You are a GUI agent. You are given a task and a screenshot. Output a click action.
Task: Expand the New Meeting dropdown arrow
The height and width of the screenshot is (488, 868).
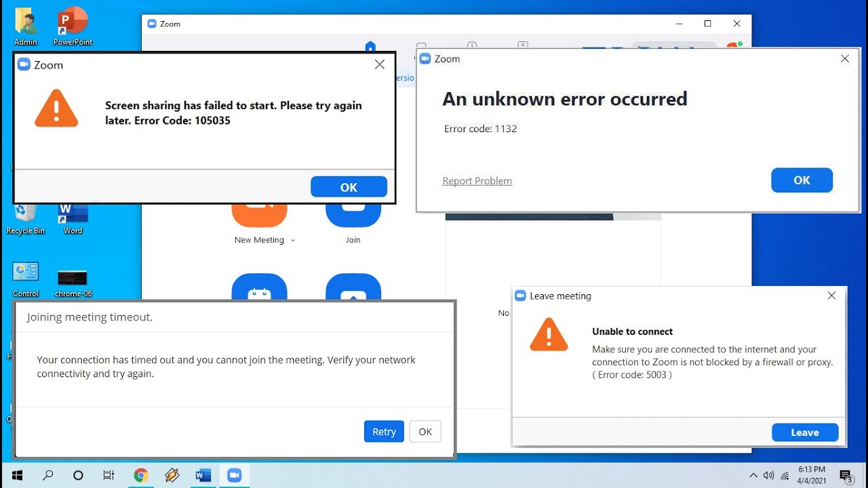point(293,240)
